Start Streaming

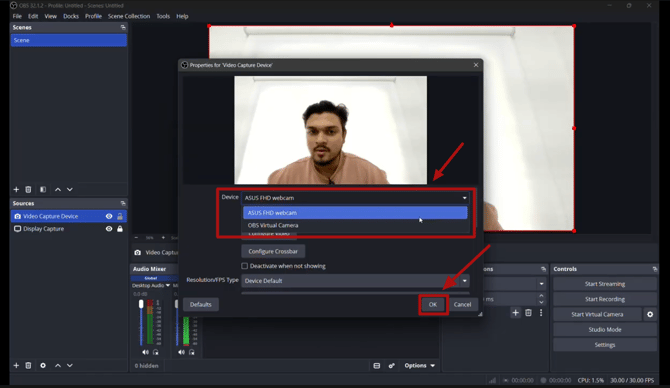pos(605,284)
